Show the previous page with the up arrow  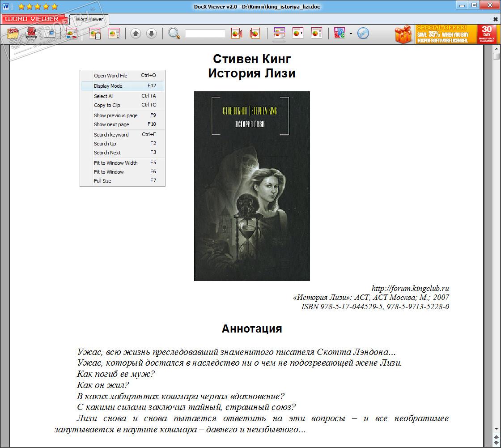136,33
